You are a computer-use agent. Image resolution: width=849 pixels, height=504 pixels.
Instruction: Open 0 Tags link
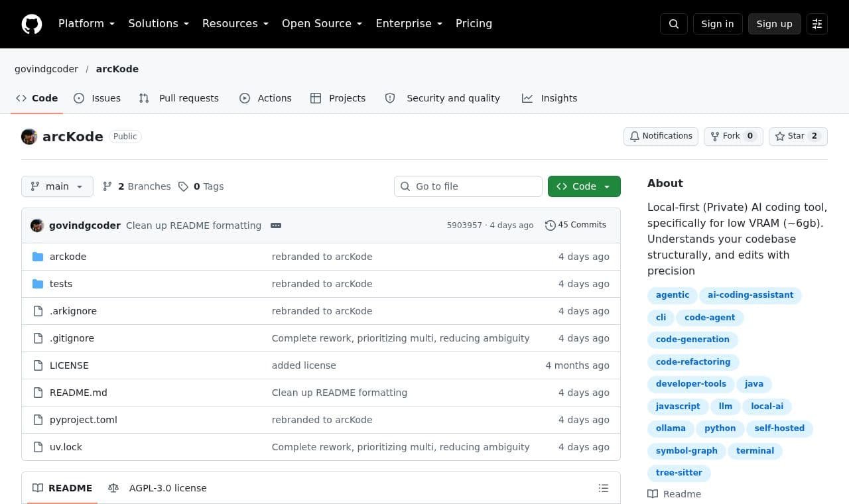coord(201,186)
